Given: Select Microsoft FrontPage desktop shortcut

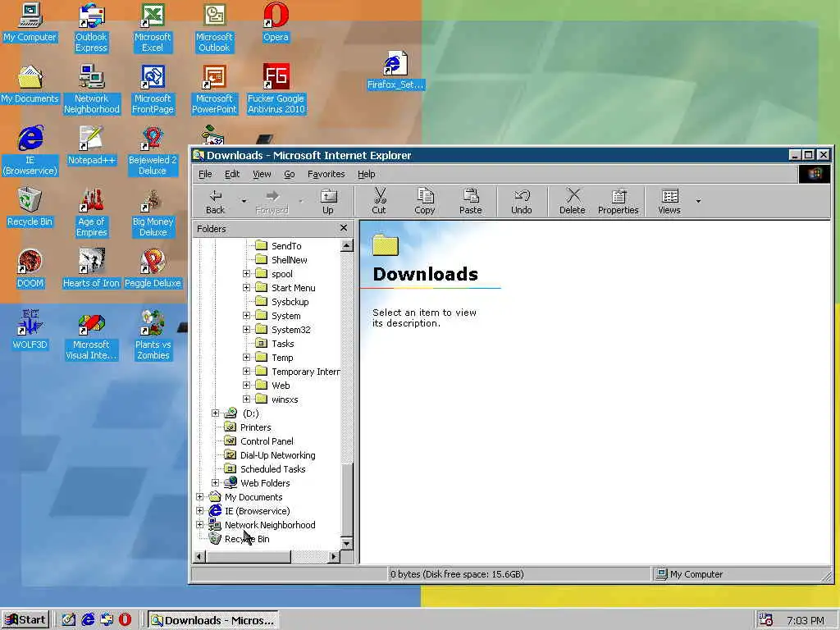Looking at the screenshot, I should pos(153,89).
